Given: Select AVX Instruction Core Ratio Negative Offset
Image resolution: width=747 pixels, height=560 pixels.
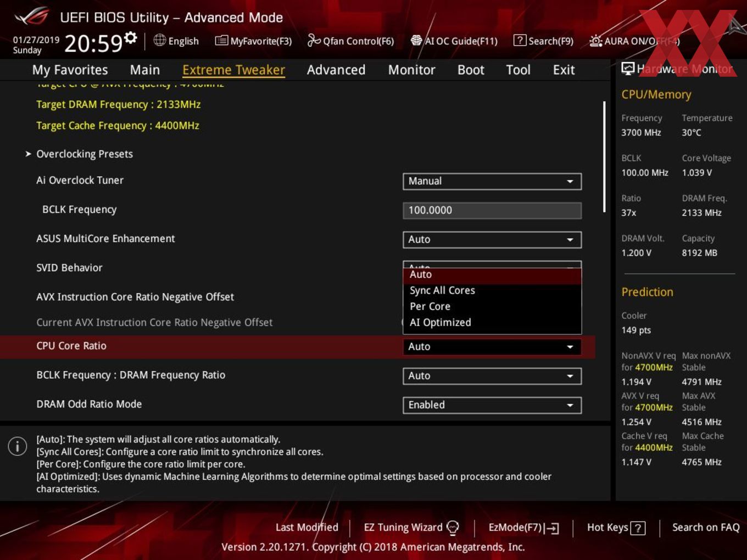Looking at the screenshot, I should click(135, 297).
